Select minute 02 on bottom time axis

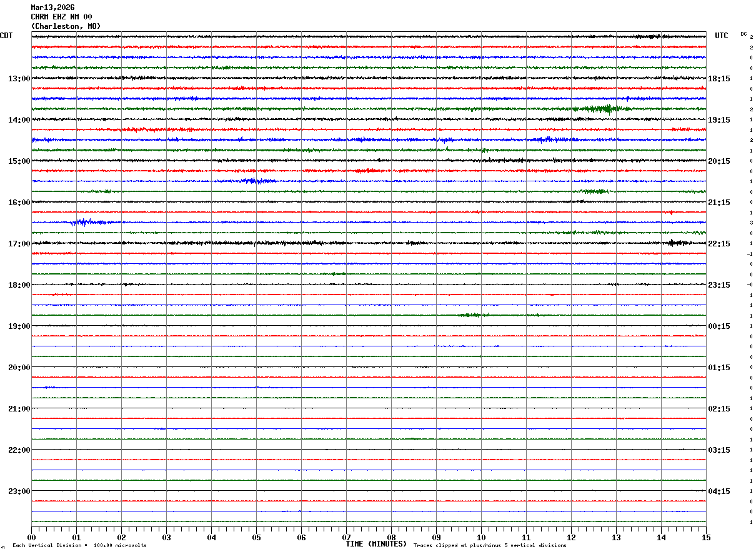121,537
